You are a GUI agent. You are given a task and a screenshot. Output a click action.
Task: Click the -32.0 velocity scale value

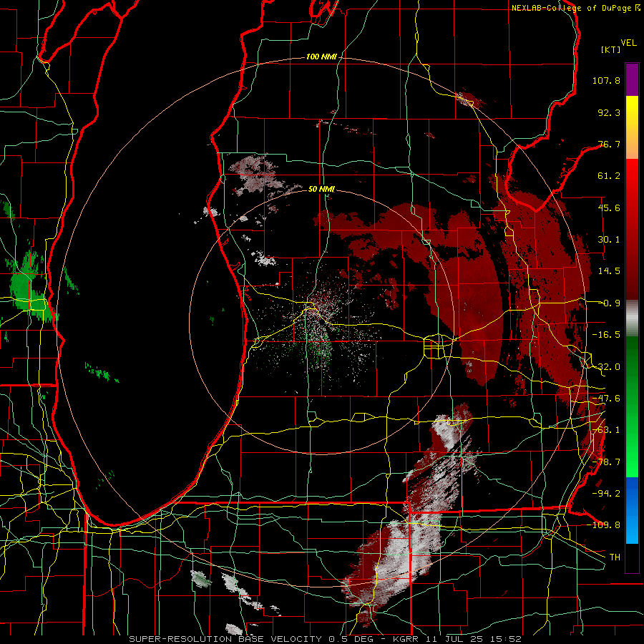click(606, 367)
